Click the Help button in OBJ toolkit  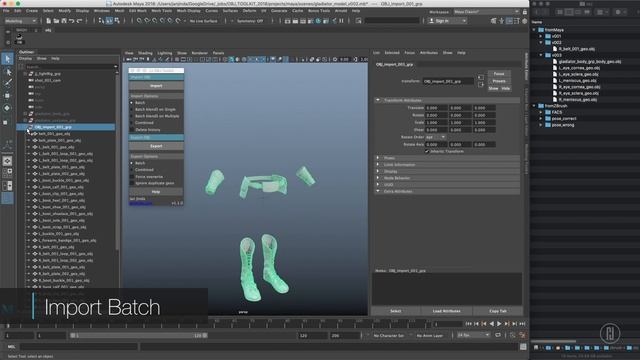[x=156, y=191]
